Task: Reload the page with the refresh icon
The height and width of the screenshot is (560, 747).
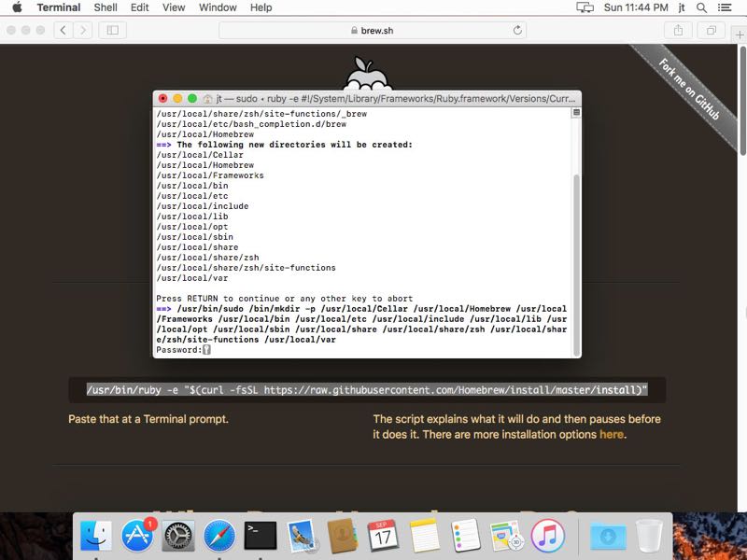Action: point(517,31)
